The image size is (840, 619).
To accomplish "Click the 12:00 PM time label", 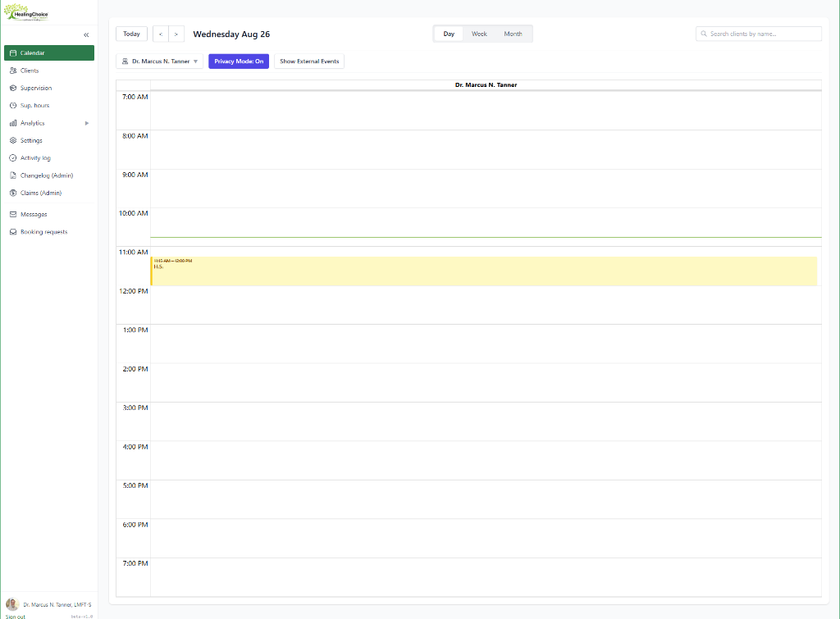I will click(134, 291).
